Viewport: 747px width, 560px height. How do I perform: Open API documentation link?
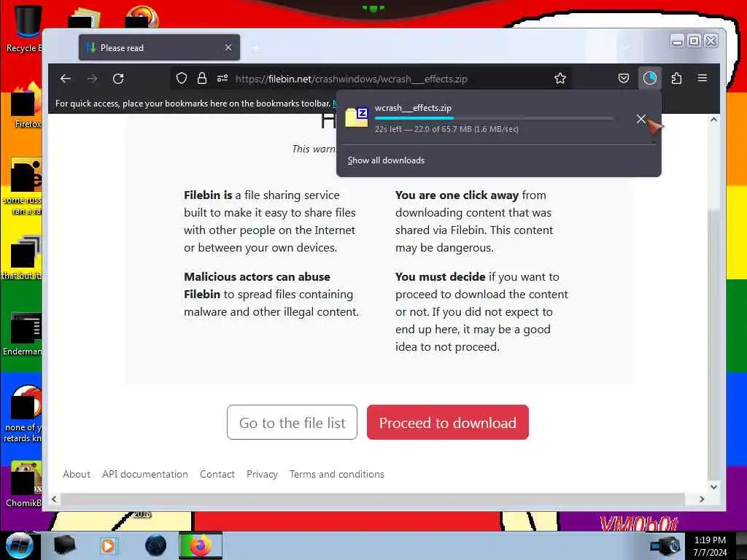point(145,474)
